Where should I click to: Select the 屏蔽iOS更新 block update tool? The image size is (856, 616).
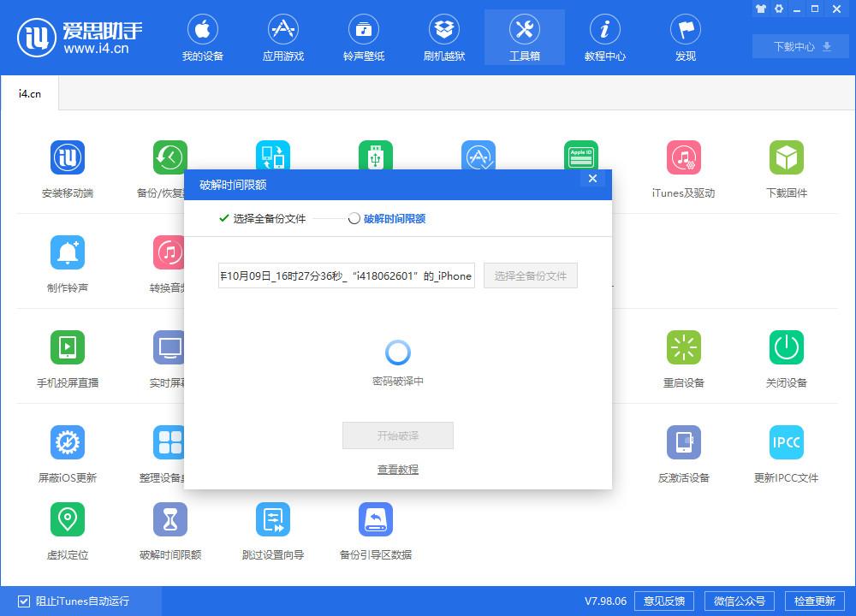[x=68, y=452]
